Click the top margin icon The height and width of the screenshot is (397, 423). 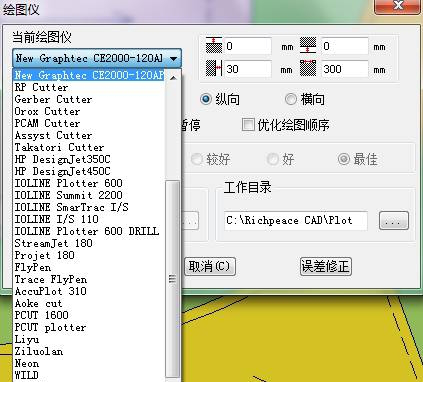coord(214,45)
